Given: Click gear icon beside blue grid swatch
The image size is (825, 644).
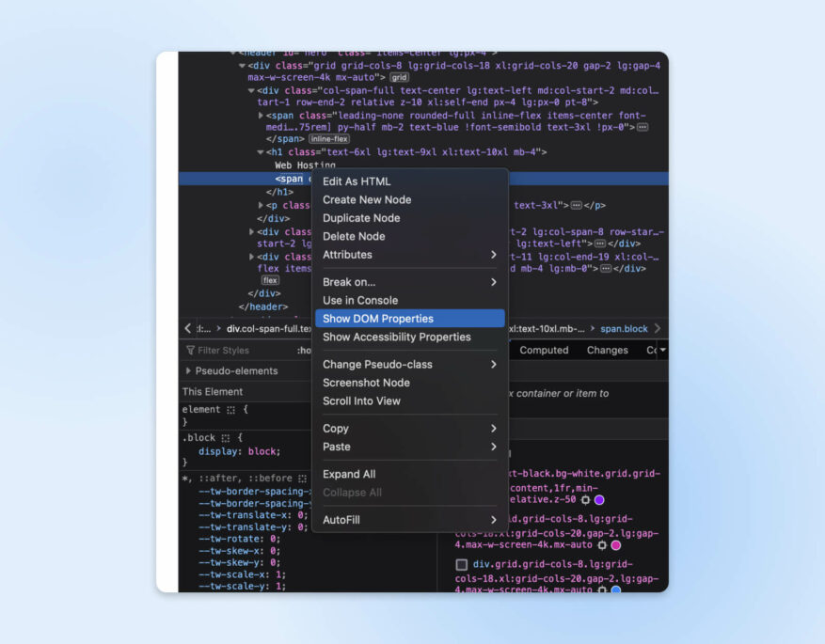Looking at the screenshot, I should point(602,589).
